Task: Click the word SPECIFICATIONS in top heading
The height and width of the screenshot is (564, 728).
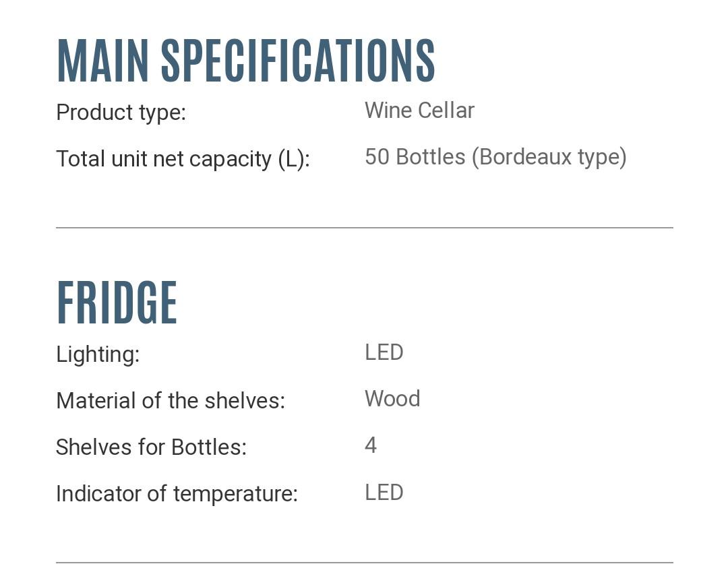Action: coord(298,61)
